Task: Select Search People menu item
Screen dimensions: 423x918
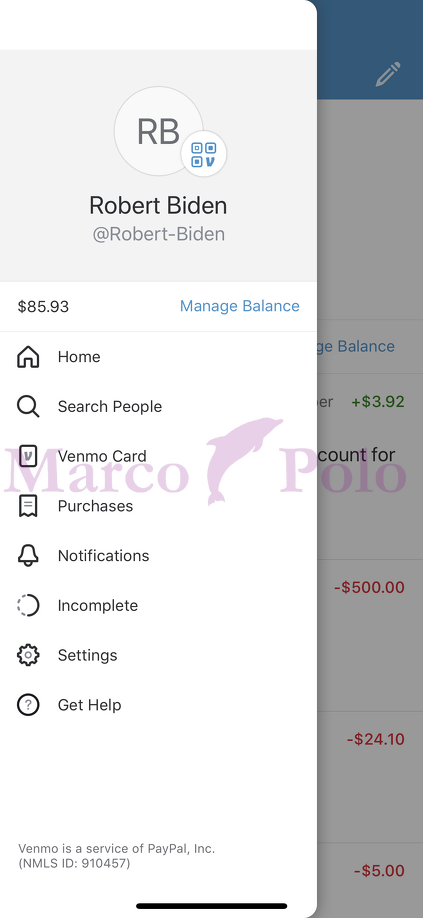Action: [x=159, y=406]
